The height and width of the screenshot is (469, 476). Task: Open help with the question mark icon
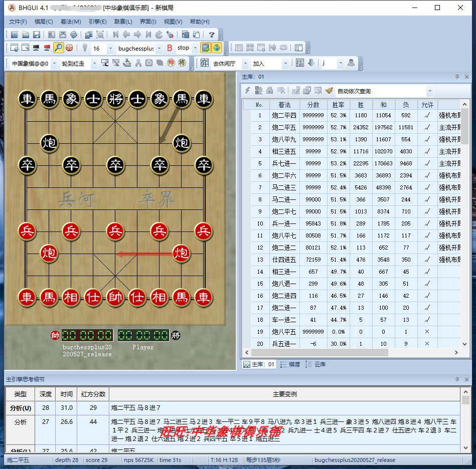[x=212, y=35]
